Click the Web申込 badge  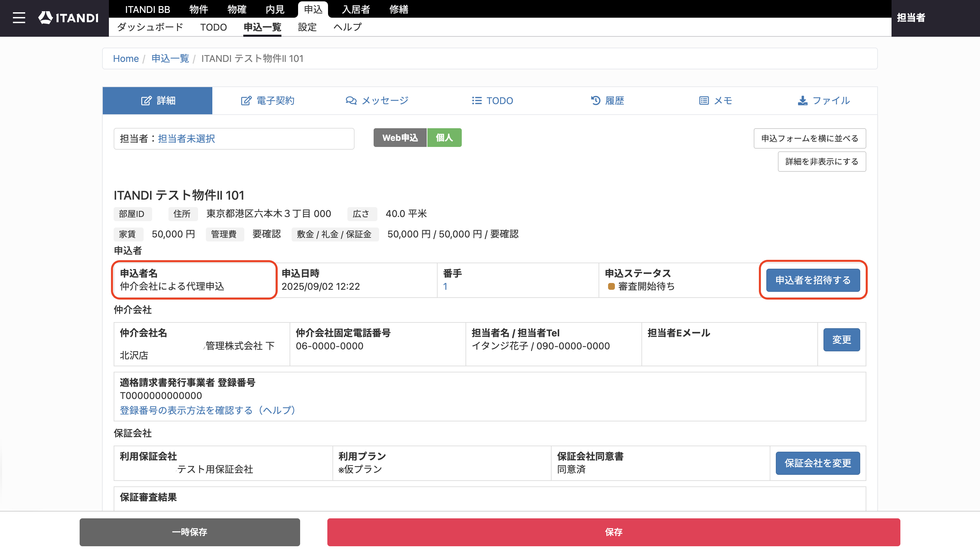[400, 138]
